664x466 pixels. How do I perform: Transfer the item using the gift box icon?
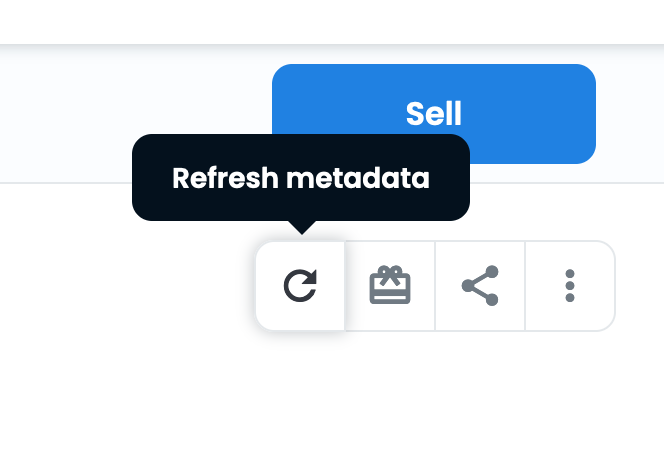[390, 286]
